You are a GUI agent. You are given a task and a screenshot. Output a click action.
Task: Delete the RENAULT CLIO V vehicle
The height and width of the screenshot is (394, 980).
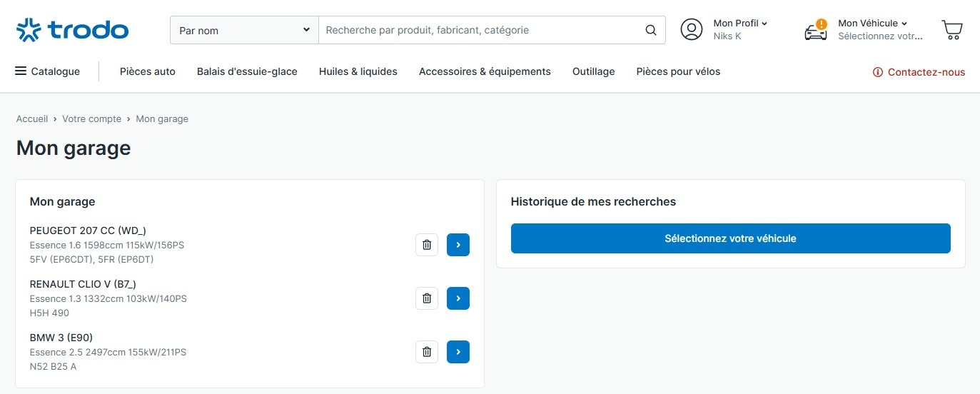[427, 298]
